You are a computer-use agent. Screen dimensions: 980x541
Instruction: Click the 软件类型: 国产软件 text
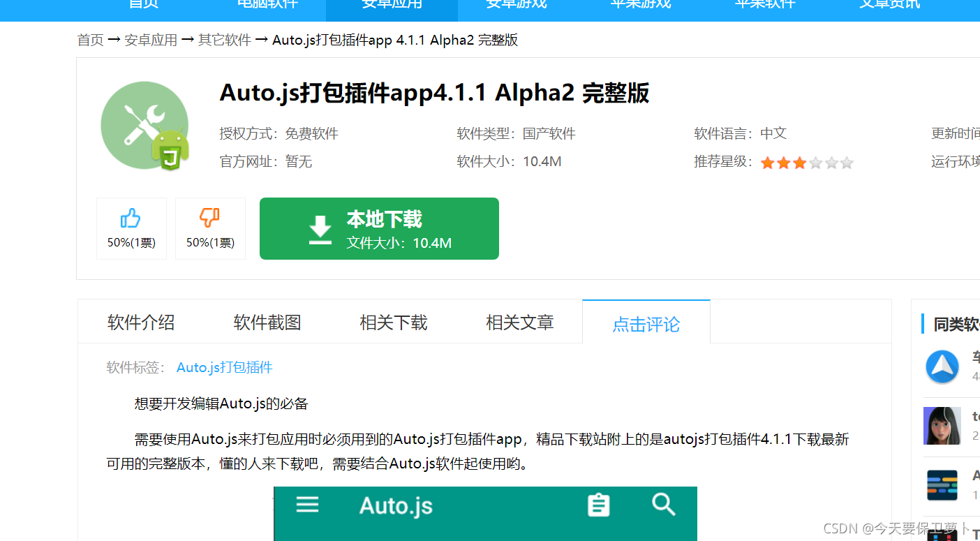coord(516,133)
